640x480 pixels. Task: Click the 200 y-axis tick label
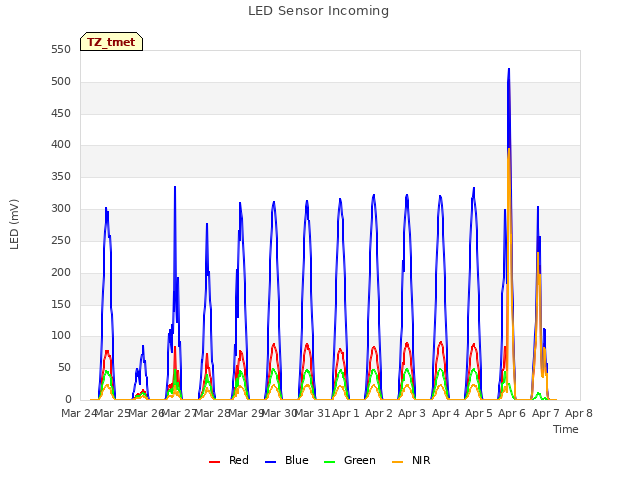tap(61, 272)
